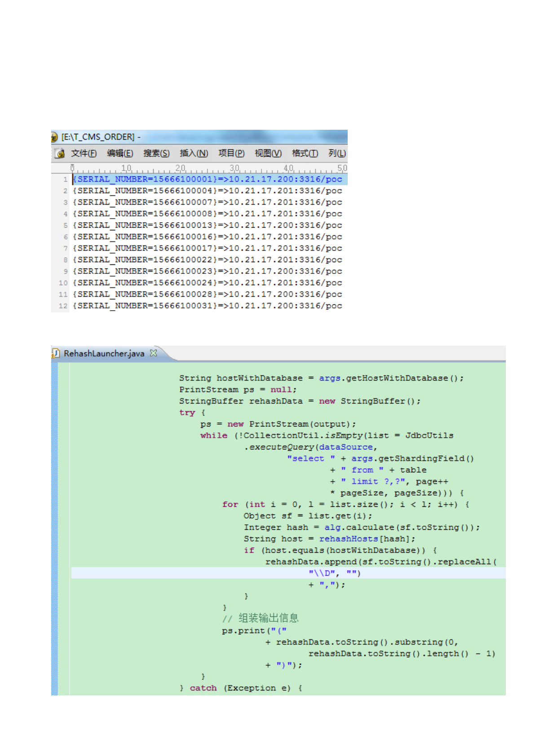The height and width of the screenshot is (756, 535).
Task: Click the 'ps = new PrintStream(output);' line
Action: [278, 424]
